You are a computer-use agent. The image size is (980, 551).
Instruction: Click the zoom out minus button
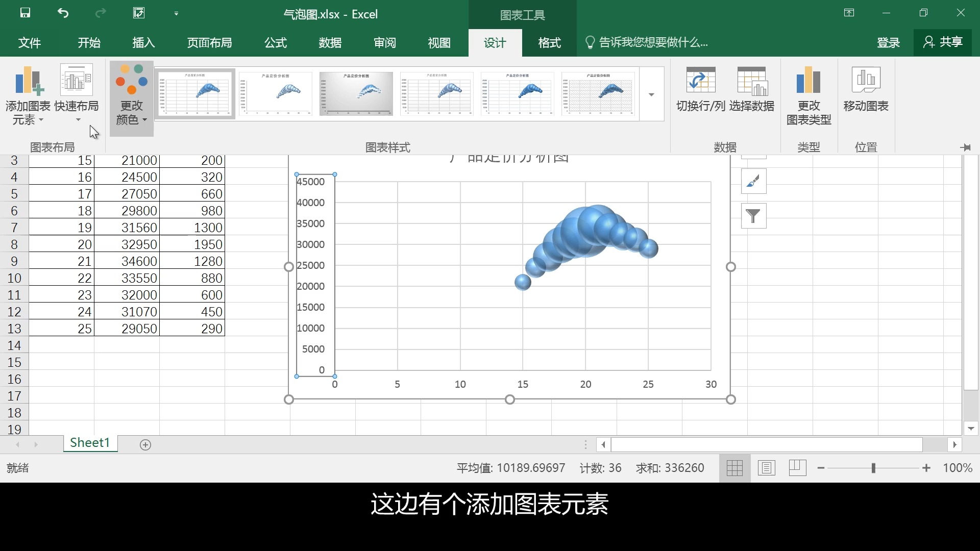tap(821, 468)
